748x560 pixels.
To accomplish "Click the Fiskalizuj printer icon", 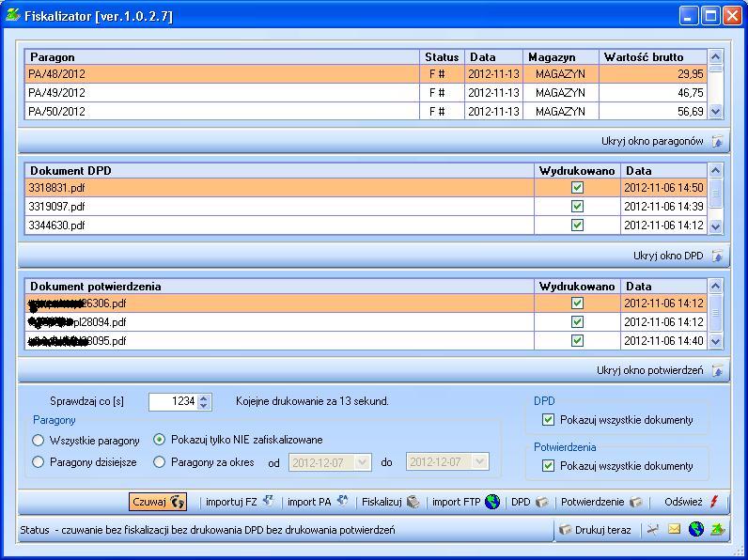I will (x=413, y=502).
